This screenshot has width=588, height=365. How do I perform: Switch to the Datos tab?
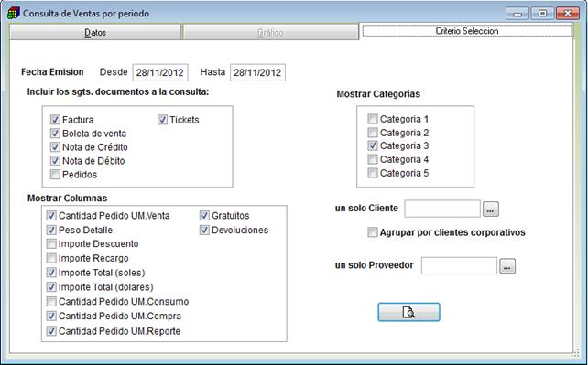tap(95, 33)
